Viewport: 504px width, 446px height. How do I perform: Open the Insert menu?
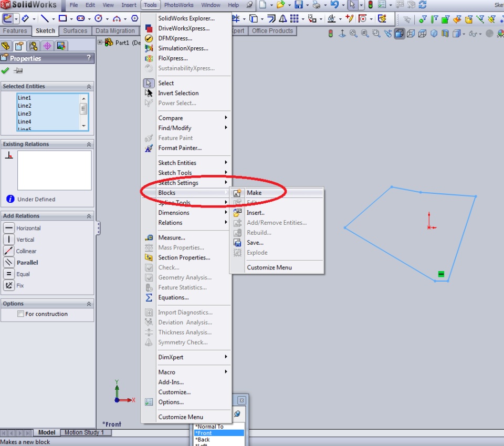[129, 5]
